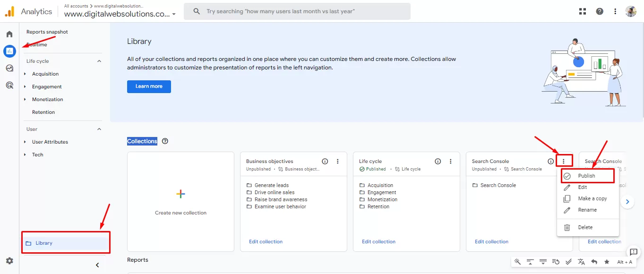This screenshot has height=274, width=644.
Task: Open the property selector dropdown
Action: pyautogui.click(x=174, y=14)
